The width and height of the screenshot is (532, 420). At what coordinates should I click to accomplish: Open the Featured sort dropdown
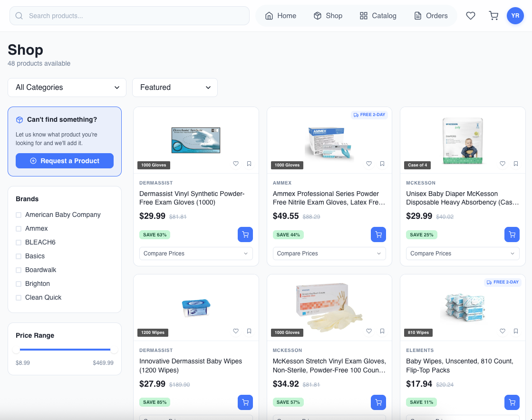click(174, 88)
